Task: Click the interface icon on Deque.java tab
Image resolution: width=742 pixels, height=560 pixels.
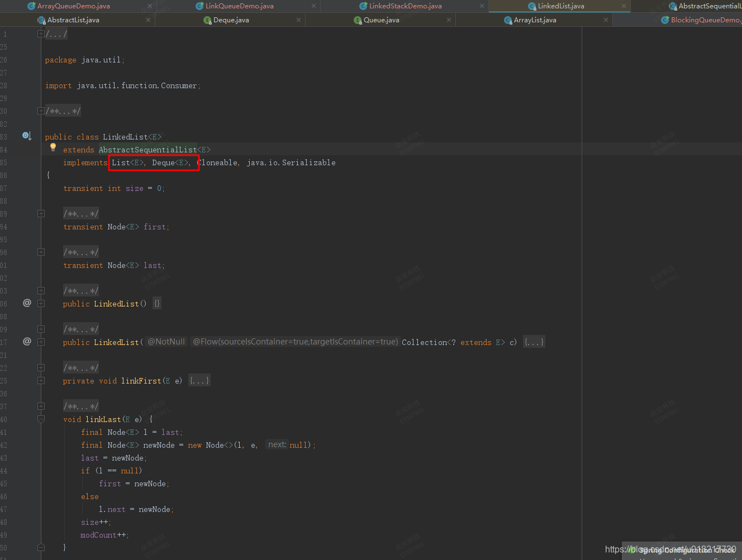Action: coord(207,20)
